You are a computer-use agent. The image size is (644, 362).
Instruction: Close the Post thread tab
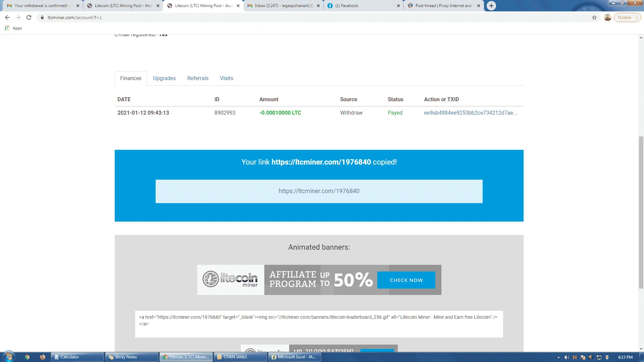coord(479,6)
